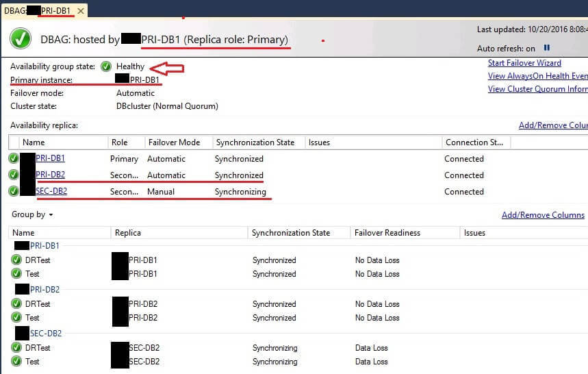This screenshot has height=374, width=588.
Task: Open the PRI-DB2 replica link
Action: tap(50, 175)
